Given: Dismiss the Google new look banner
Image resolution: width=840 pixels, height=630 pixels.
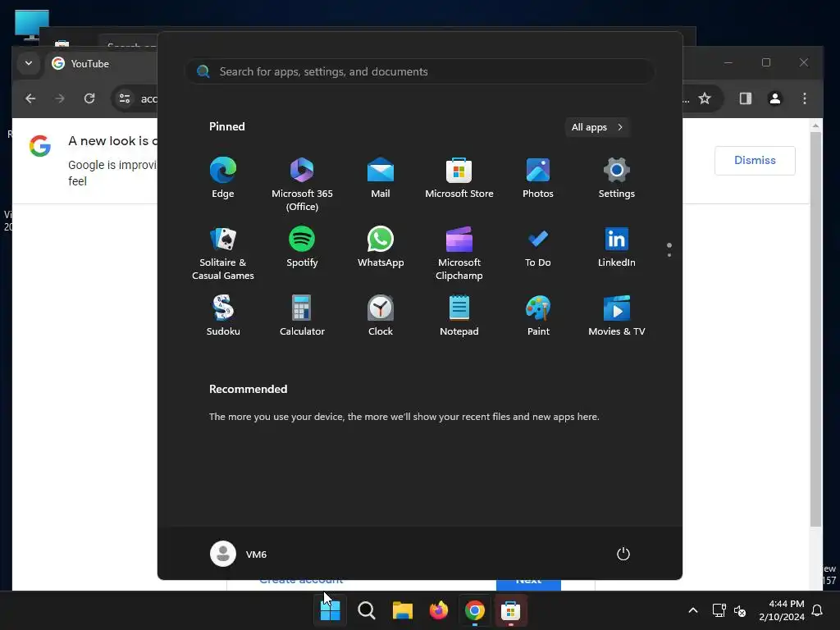Looking at the screenshot, I should (x=755, y=160).
